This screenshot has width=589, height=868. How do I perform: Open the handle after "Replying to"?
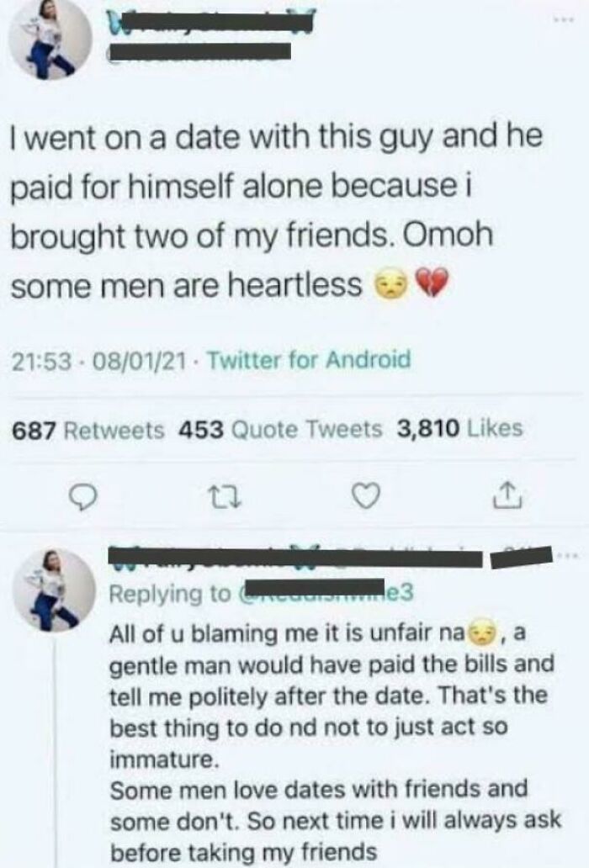(320, 593)
